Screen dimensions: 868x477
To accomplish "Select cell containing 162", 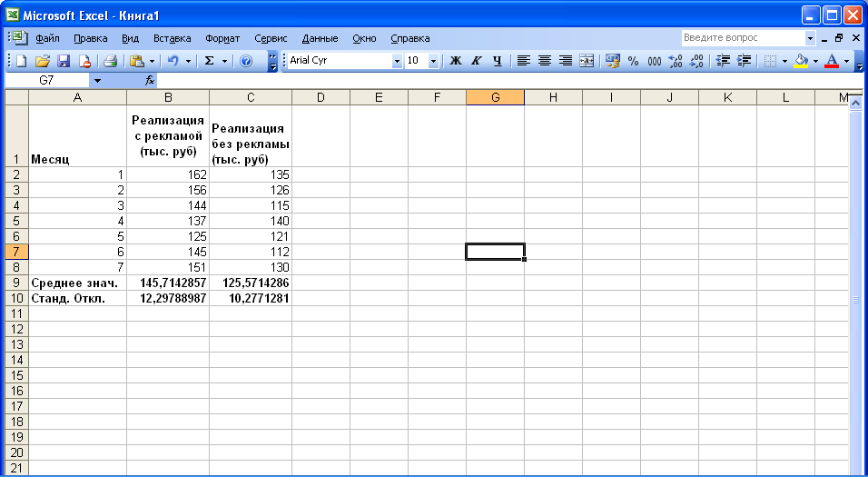I will 168,174.
